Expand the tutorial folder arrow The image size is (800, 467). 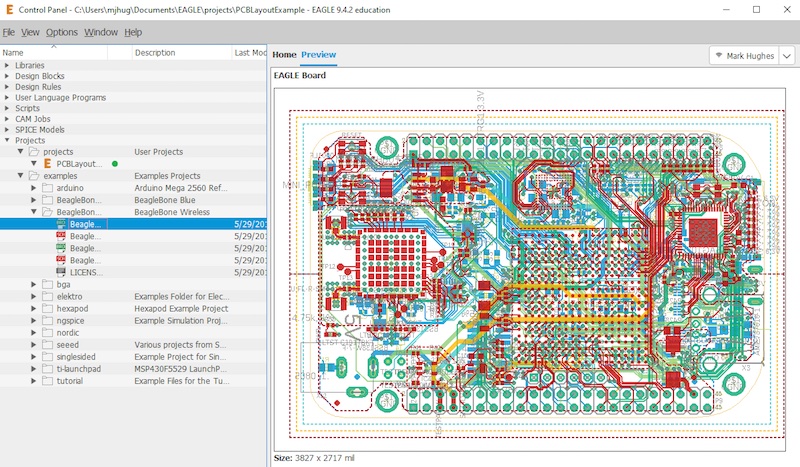tap(34, 381)
